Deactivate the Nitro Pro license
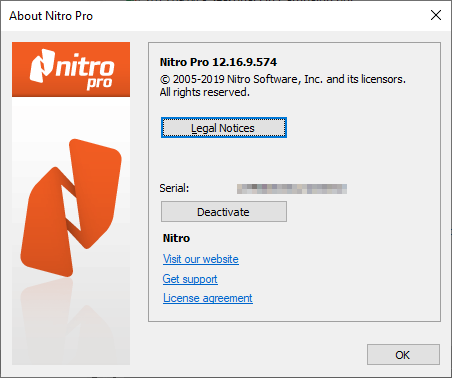The height and width of the screenshot is (378, 452). 224,212
